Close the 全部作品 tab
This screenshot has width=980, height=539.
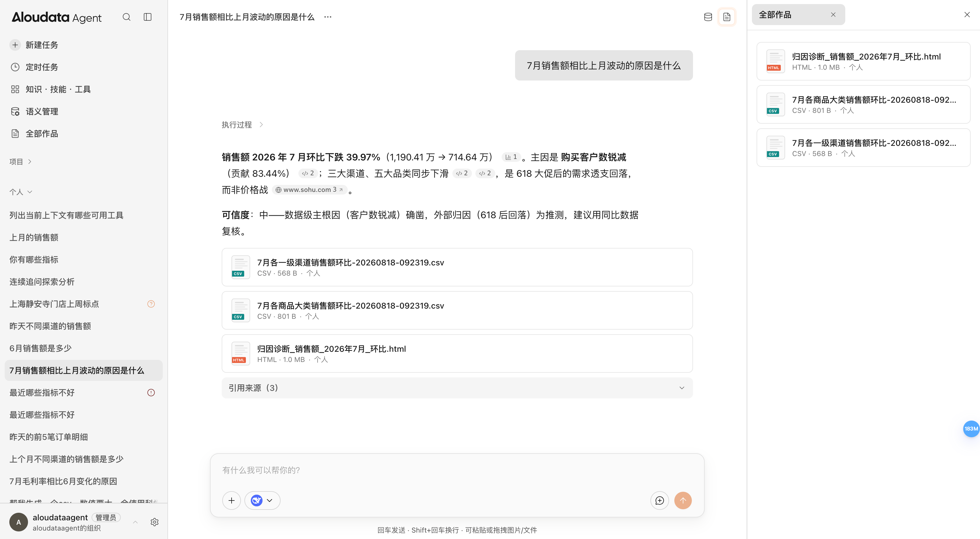(x=833, y=15)
